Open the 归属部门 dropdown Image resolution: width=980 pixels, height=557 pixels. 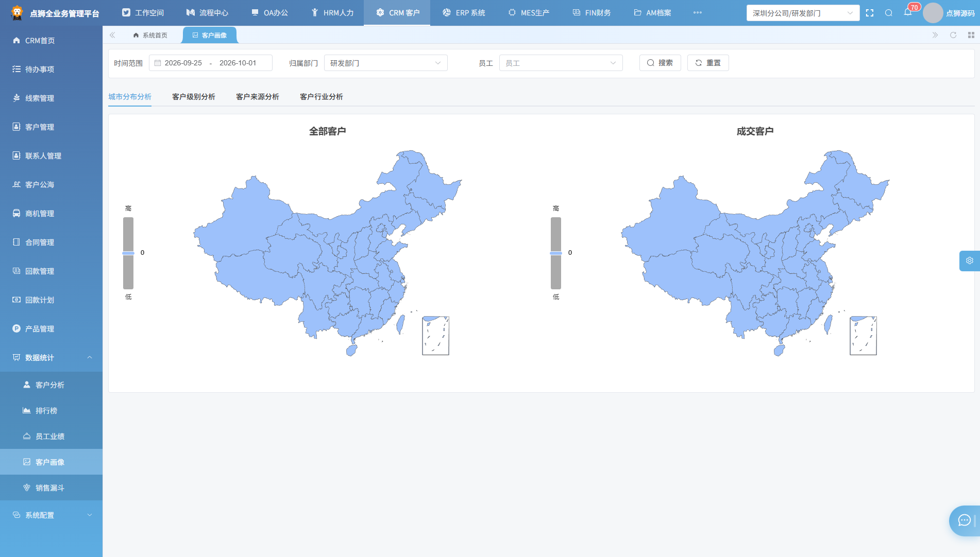click(386, 63)
